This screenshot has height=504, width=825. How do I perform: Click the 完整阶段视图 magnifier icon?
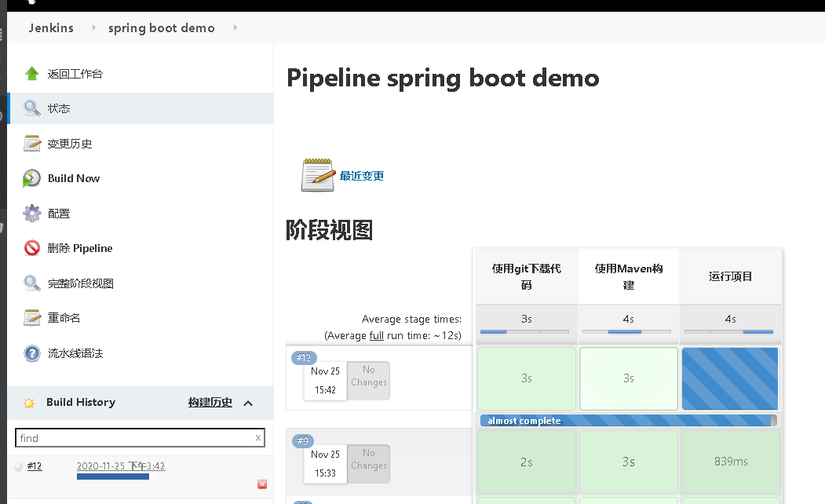pyautogui.click(x=31, y=283)
